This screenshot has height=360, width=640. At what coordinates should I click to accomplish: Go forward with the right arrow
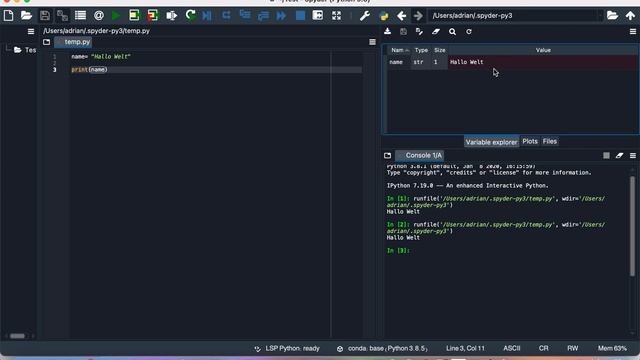click(x=418, y=16)
